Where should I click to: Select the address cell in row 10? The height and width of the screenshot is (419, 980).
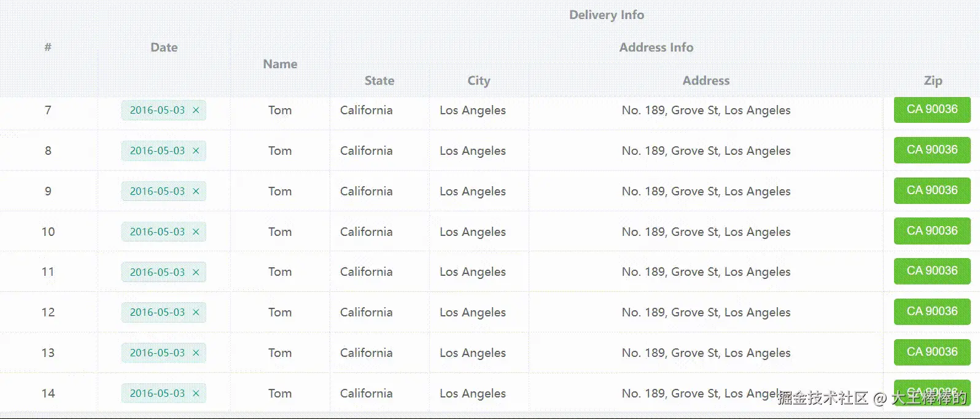[x=706, y=232]
